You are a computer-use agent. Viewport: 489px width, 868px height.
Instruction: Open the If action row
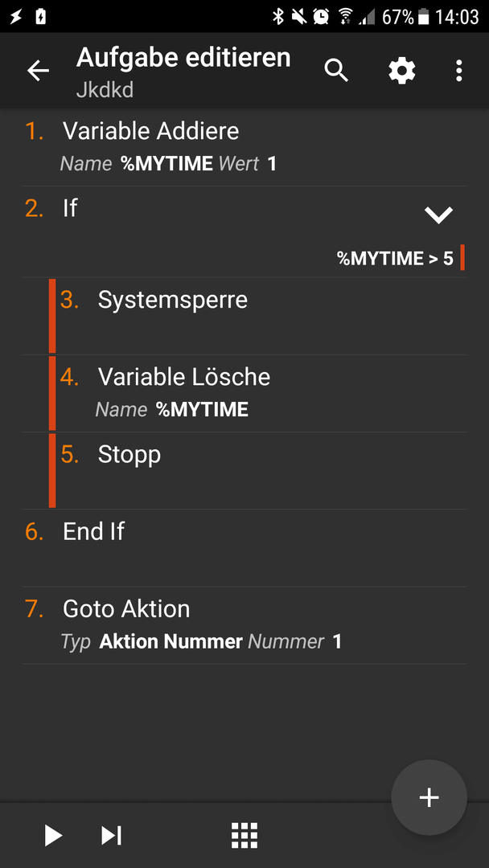[244, 231]
